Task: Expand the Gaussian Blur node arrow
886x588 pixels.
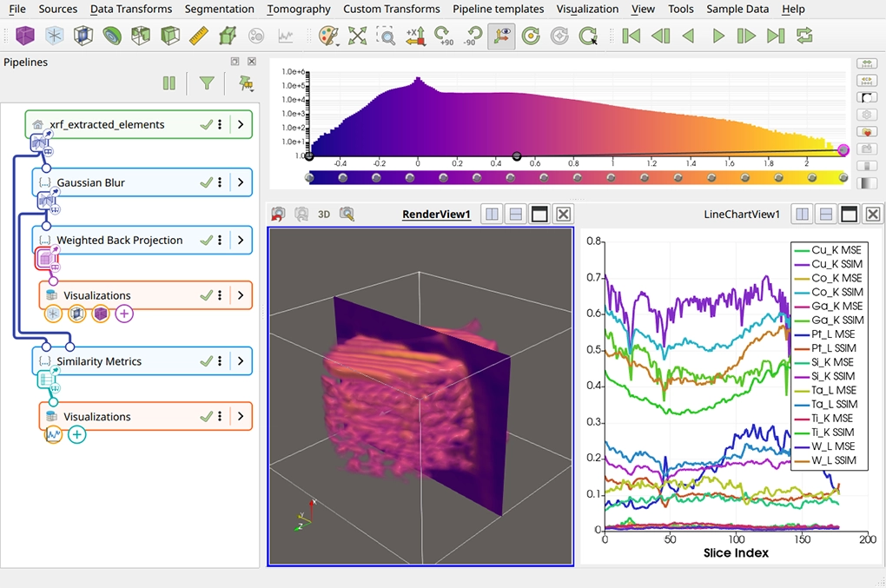Action: click(241, 182)
